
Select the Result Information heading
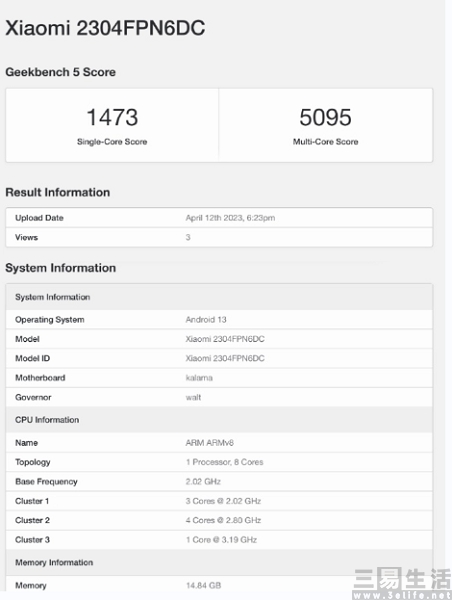[x=58, y=192]
